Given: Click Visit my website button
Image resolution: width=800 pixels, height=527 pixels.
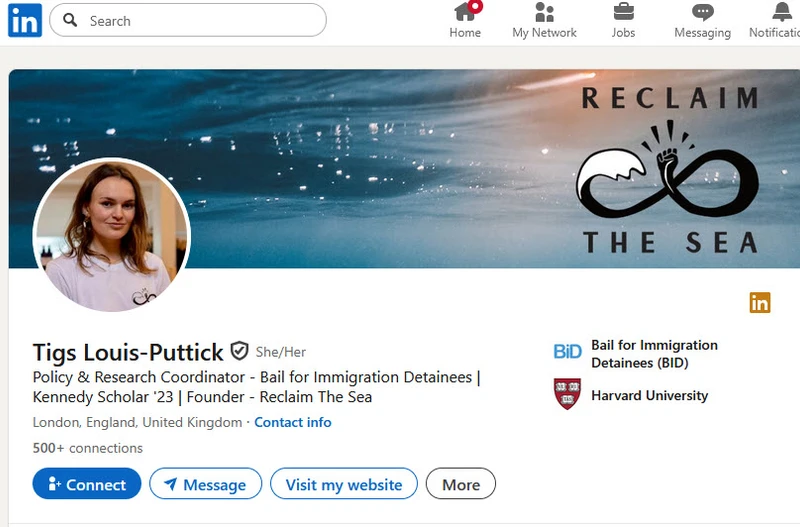Looking at the screenshot, I should [344, 484].
